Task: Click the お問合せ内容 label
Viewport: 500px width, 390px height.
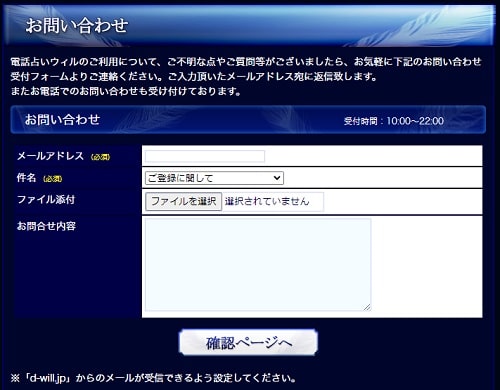Action: pyautogui.click(x=46, y=226)
